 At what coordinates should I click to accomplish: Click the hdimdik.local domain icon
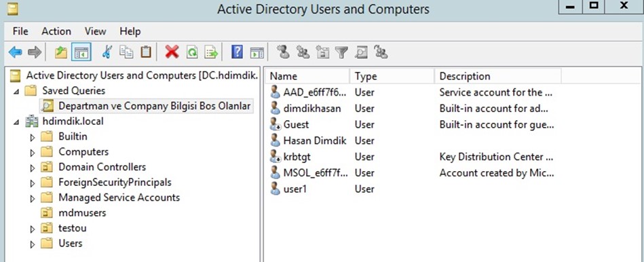31,121
